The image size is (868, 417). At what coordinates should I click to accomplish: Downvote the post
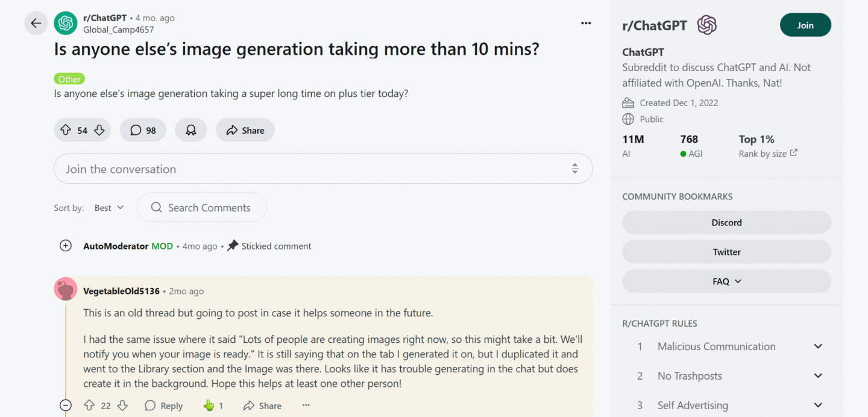point(98,130)
